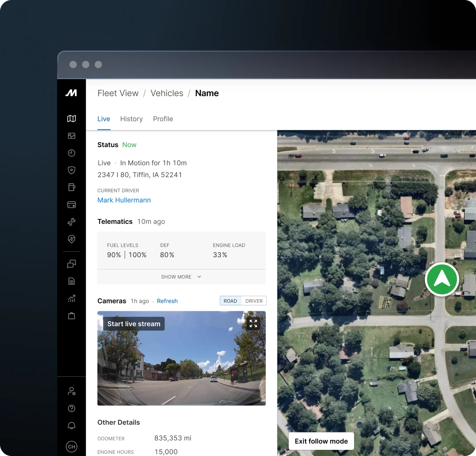Open the Marketplace bag icon
476x456 pixels.
pyautogui.click(x=71, y=315)
